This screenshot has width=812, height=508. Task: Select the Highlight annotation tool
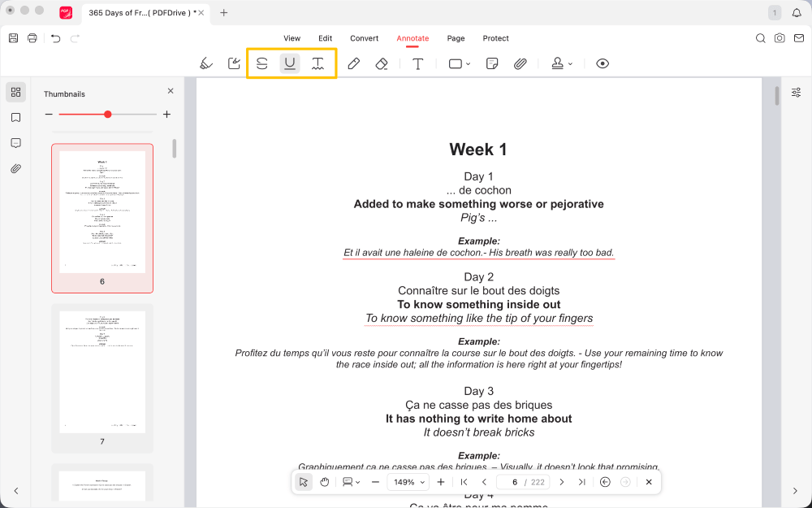[x=206, y=63]
